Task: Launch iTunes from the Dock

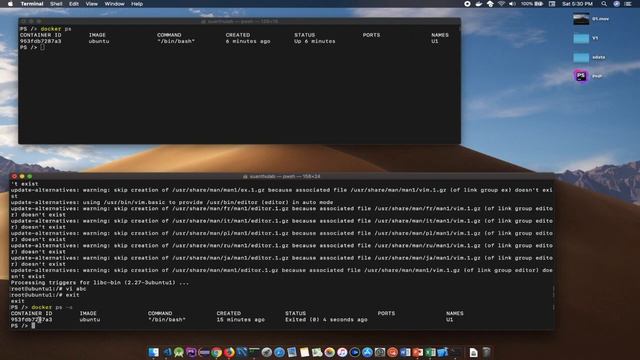Action: 342,352
